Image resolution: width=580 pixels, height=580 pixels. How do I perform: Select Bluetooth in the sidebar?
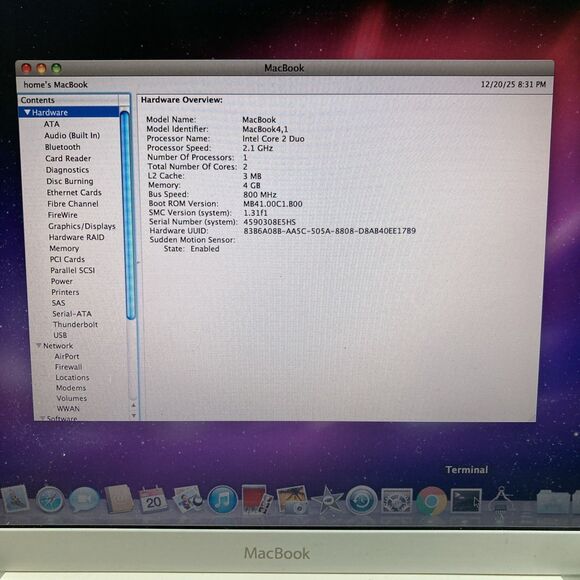pos(63,147)
